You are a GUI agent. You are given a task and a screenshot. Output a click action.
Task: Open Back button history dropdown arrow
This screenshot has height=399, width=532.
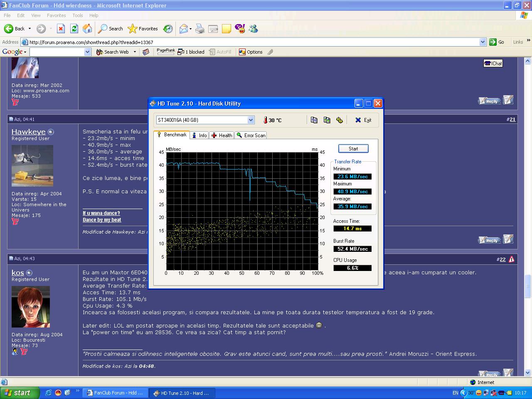point(30,29)
